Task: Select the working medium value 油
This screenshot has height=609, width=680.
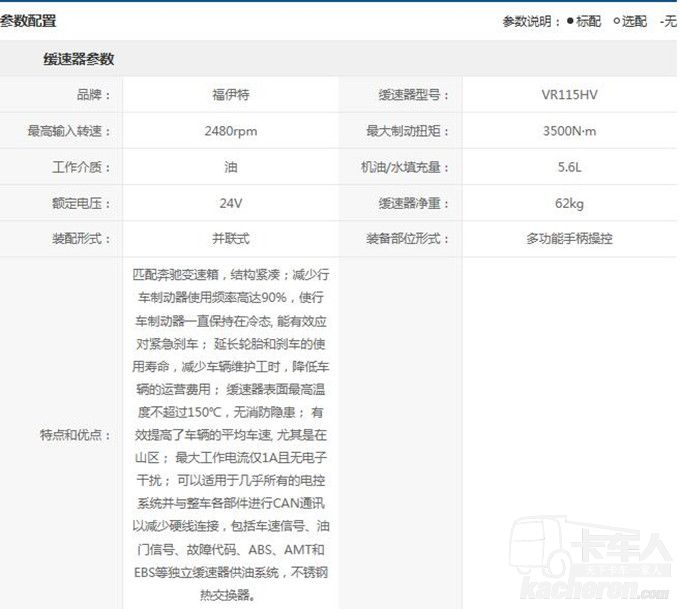Action: pyautogui.click(x=231, y=167)
